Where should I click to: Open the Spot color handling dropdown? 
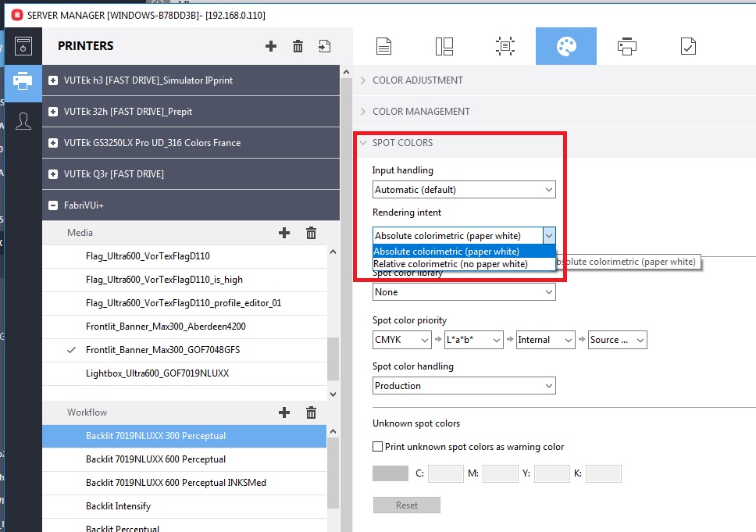pos(464,386)
